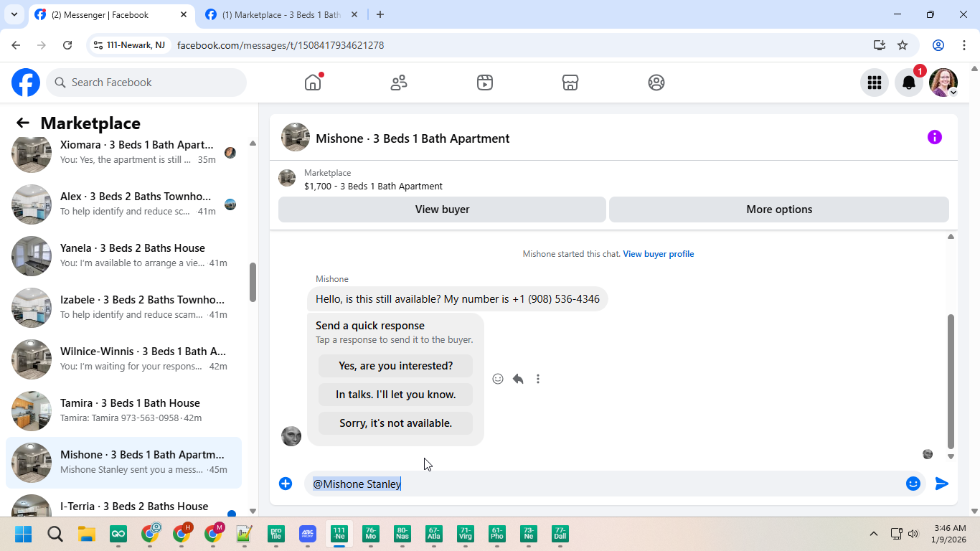Go to the Facebook Home feed icon
The image size is (980, 551).
coord(313,83)
